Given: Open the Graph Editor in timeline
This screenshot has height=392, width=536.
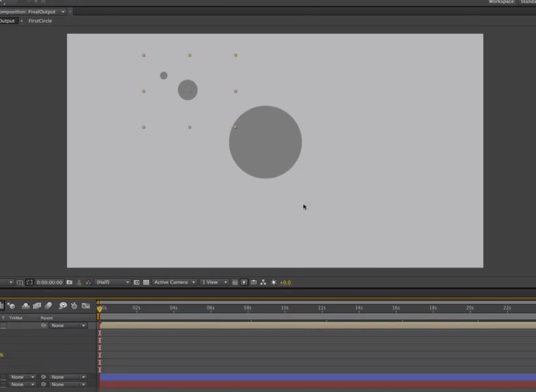Looking at the screenshot, I should [x=86, y=306].
